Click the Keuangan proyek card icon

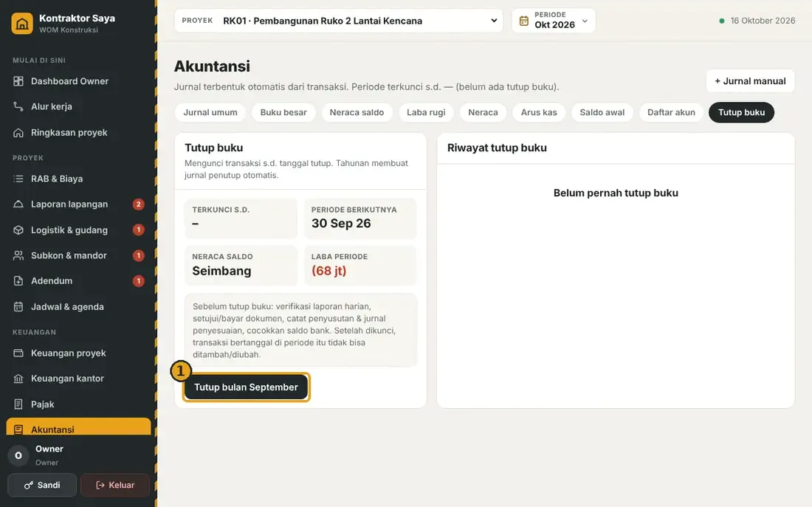18,353
